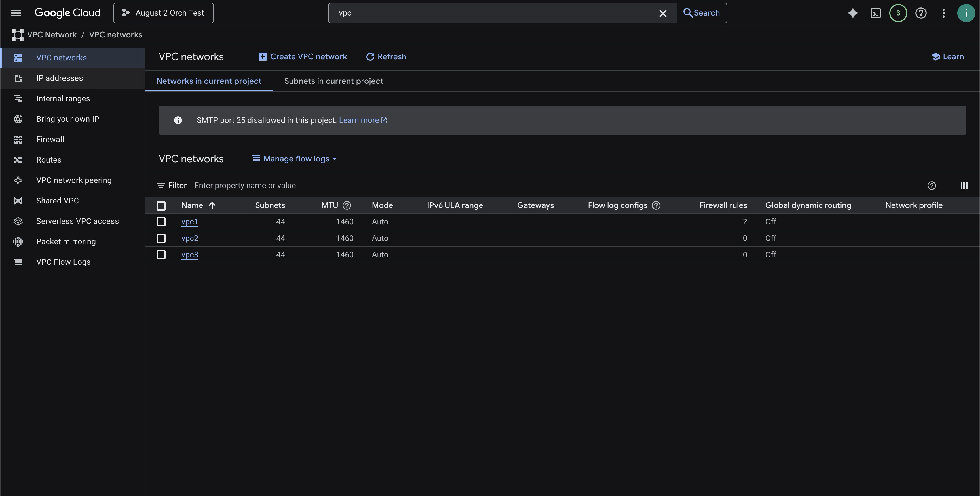The width and height of the screenshot is (980, 496).
Task: Sort by the Name column arrow
Action: (x=212, y=205)
